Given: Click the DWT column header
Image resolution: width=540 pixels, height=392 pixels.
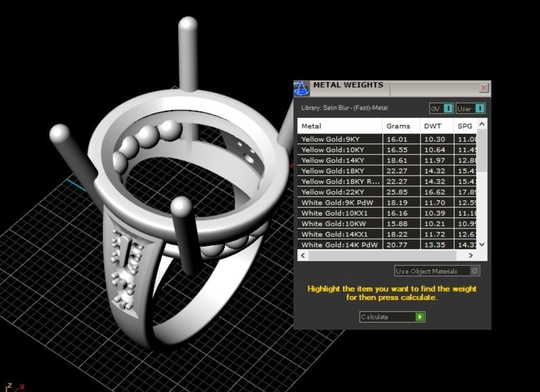Looking at the screenshot, I should pyautogui.click(x=437, y=126).
